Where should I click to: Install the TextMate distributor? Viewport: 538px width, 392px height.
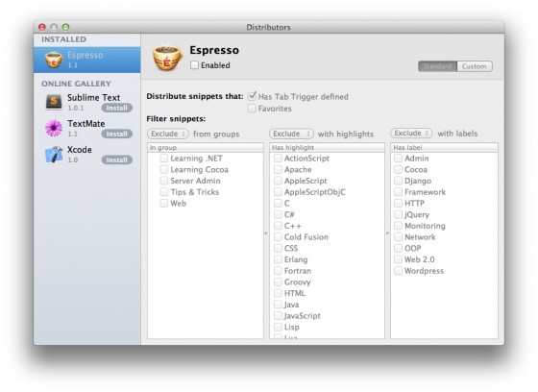(116, 134)
